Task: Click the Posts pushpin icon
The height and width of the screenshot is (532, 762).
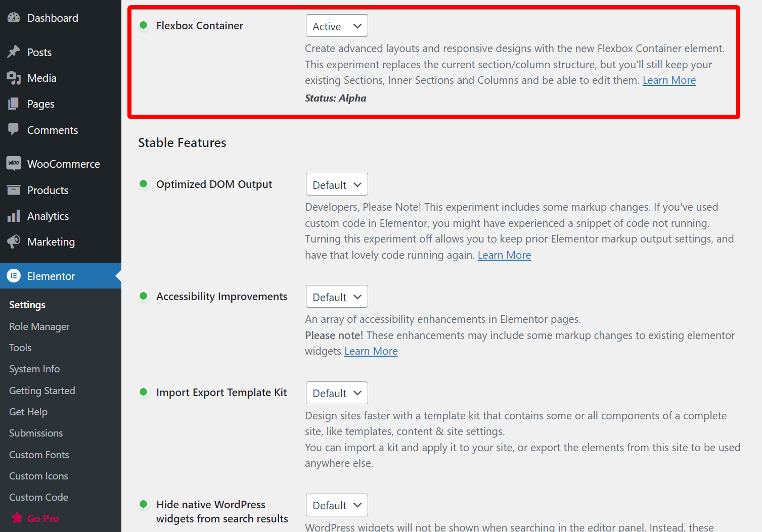Action: 14,52
